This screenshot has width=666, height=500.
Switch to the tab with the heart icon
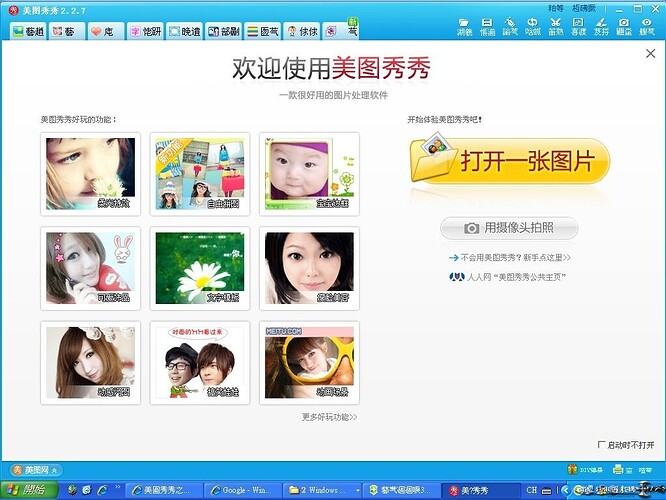[x=105, y=31]
